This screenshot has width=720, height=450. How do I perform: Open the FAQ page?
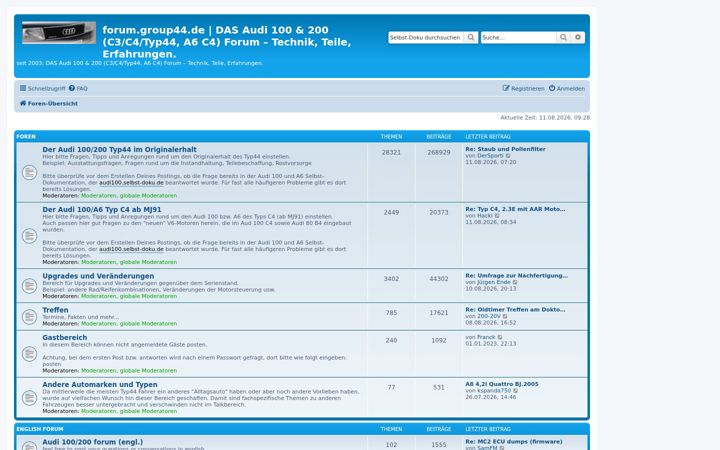(78, 88)
